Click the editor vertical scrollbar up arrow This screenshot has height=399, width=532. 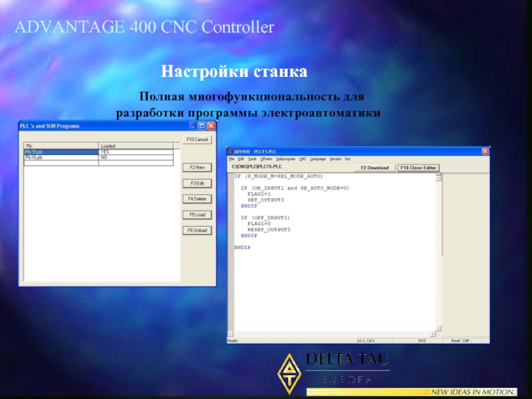pyautogui.click(x=438, y=177)
